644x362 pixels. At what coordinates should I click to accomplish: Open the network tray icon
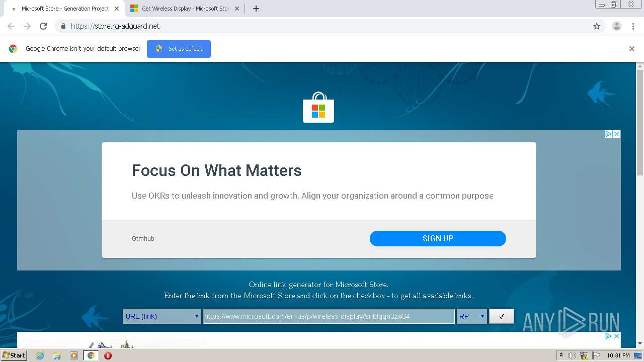[x=584, y=355]
